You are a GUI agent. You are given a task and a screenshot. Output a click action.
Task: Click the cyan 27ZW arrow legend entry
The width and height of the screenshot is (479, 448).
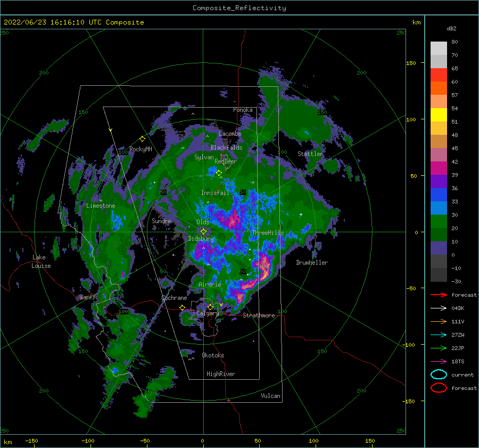pyautogui.click(x=439, y=335)
